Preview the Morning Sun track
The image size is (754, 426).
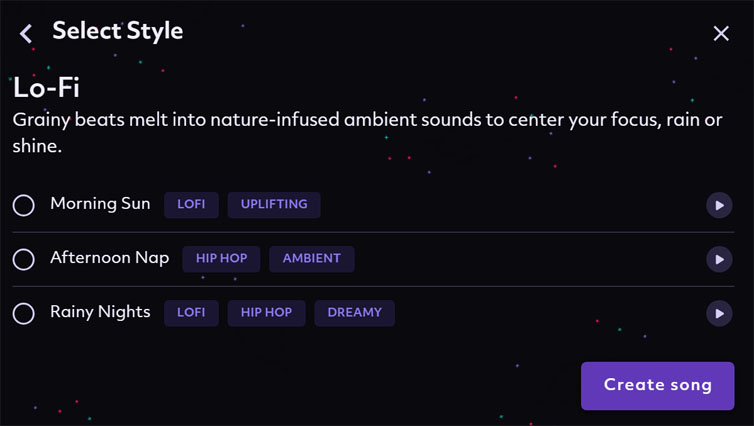pyautogui.click(x=719, y=205)
